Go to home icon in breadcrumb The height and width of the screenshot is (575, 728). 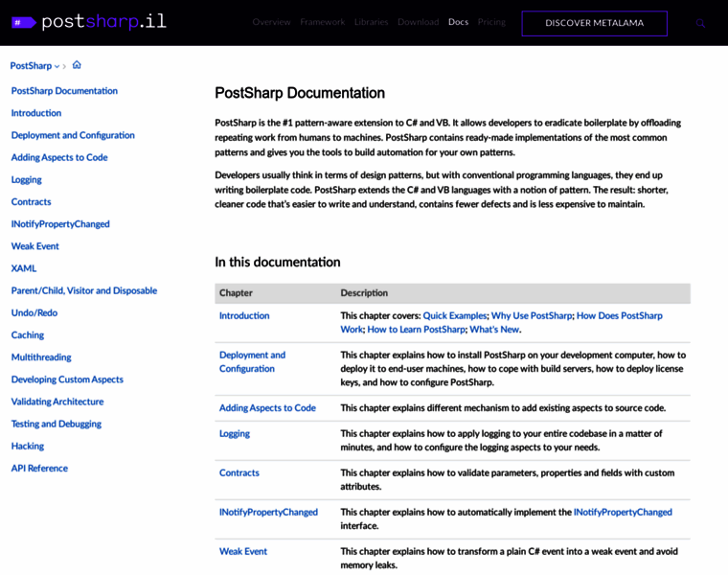coord(77,65)
